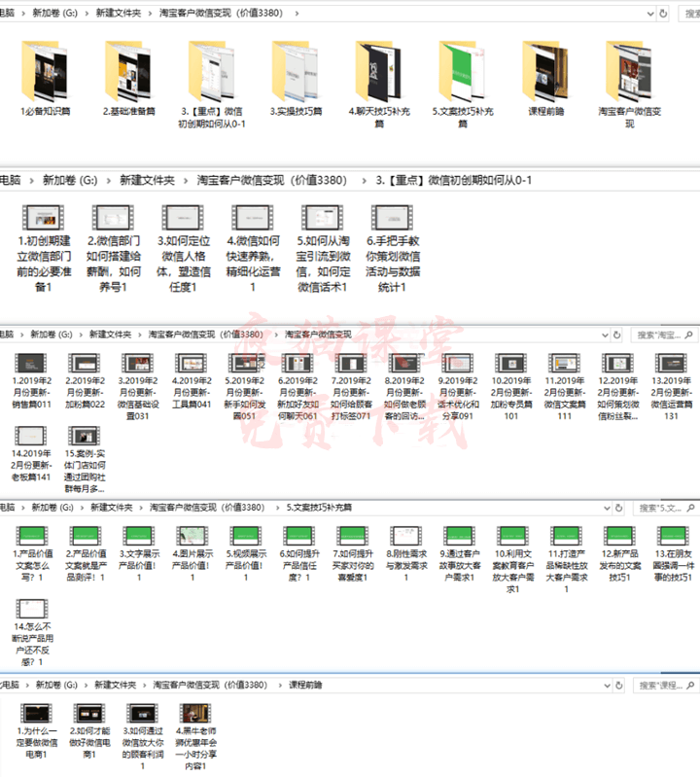Select video 14.2019年2月份更新-老板篇141

pyautogui.click(x=31, y=454)
